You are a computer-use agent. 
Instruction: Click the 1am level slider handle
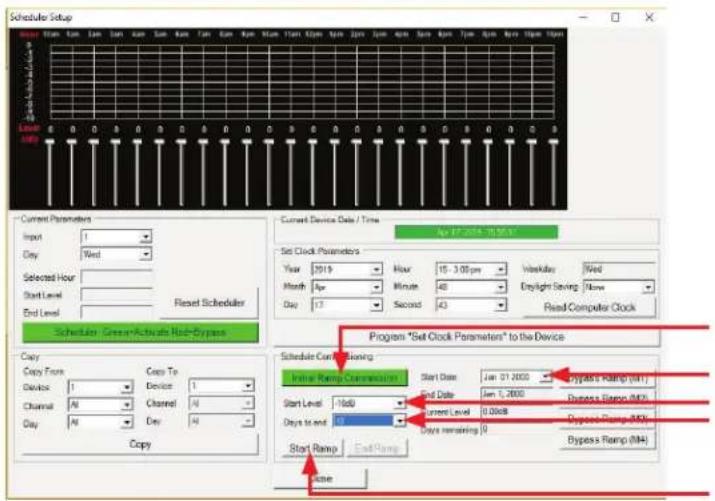click(x=72, y=143)
